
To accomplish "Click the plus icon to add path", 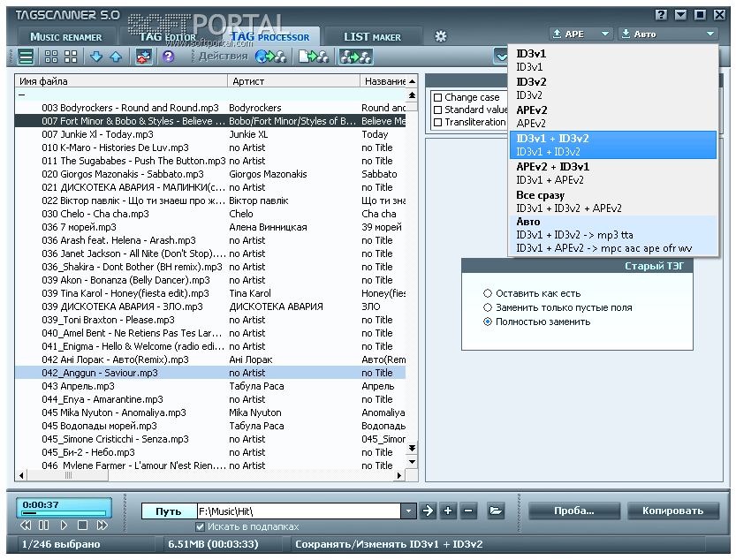I will (449, 511).
